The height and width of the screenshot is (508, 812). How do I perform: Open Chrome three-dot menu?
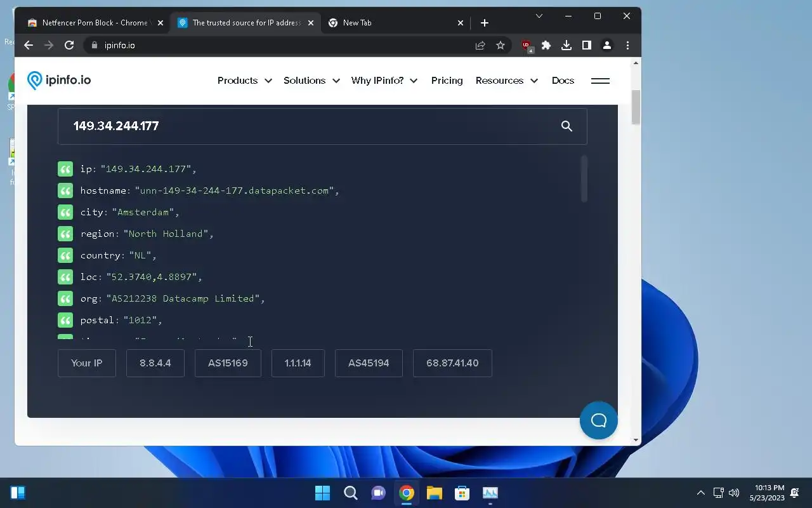627,45
